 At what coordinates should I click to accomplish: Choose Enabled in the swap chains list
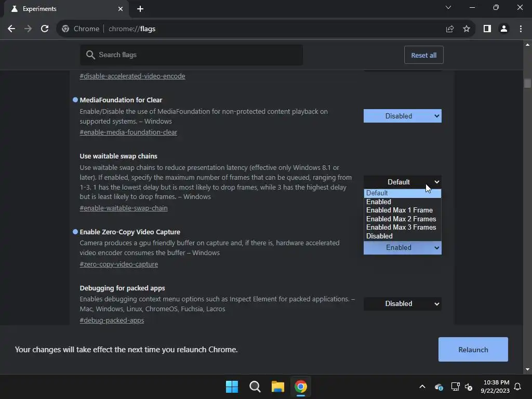click(x=403, y=202)
